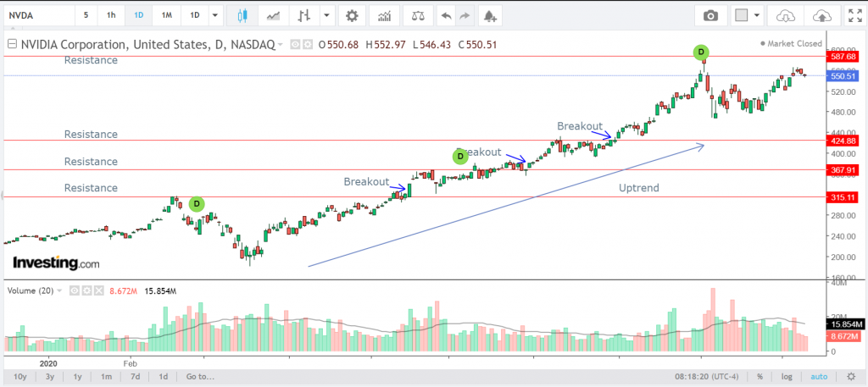This screenshot has width=868, height=387.
Task: Open the time interval dropdown arrow
Action: [215, 15]
